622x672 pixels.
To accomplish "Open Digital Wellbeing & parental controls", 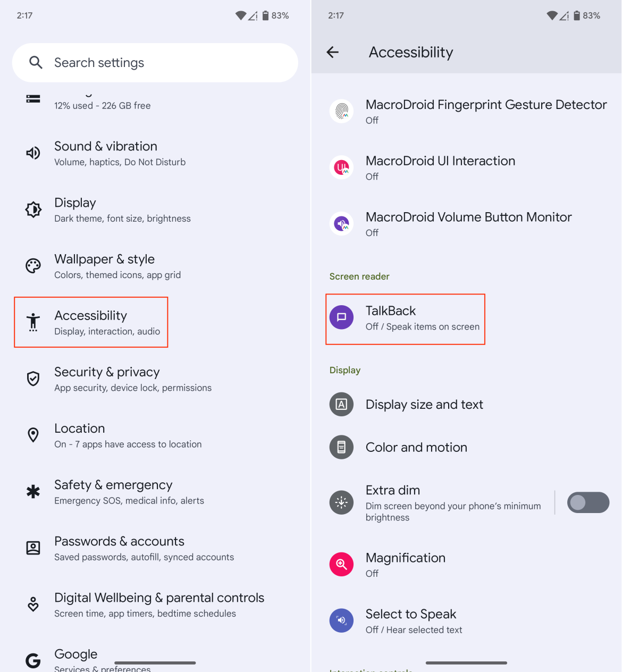I will coord(159,604).
